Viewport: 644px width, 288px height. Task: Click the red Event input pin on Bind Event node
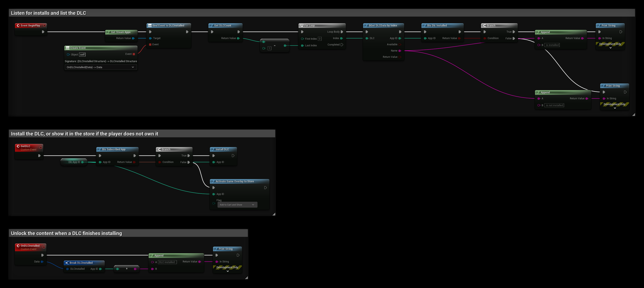[x=150, y=44]
